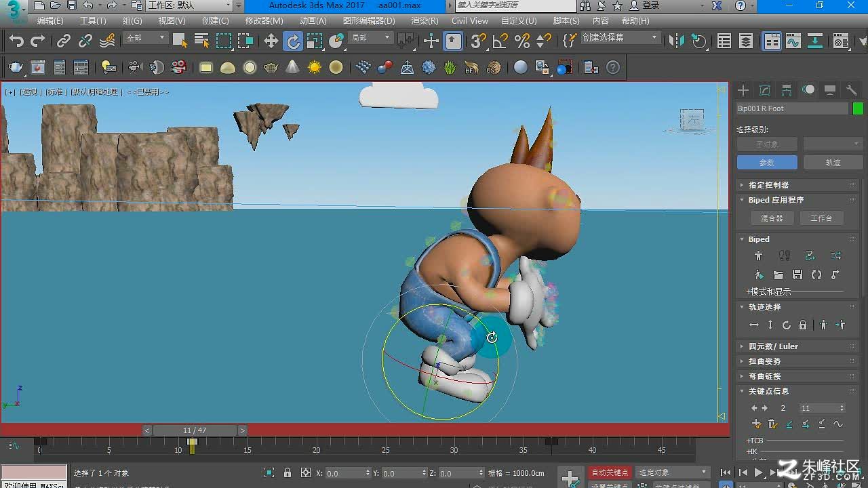Image resolution: width=868 pixels, height=488 pixels.
Task: Open the Curve Editor
Action: point(793,41)
